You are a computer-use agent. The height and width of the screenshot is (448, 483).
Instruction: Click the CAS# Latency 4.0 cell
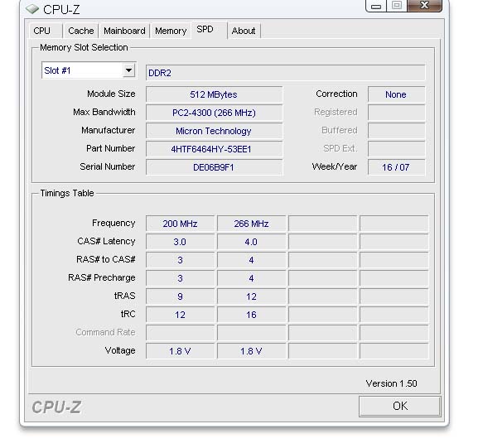click(251, 242)
